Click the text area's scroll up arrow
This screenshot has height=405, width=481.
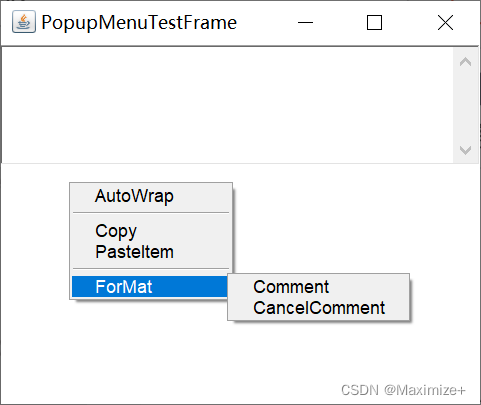click(465, 62)
